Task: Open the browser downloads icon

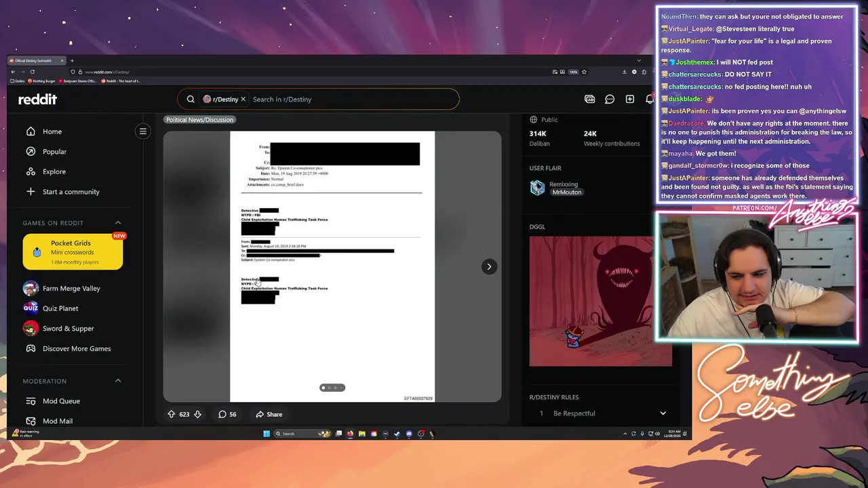Action: click(x=625, y=72)
